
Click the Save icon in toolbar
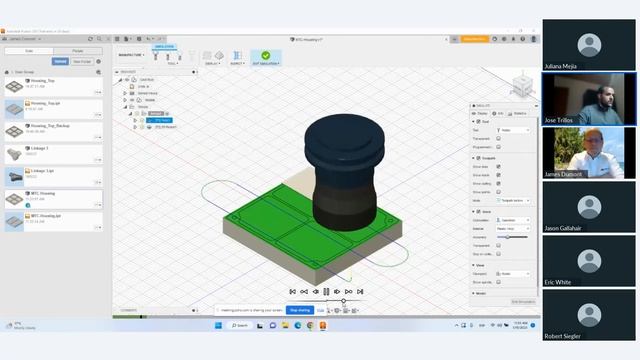click(x=139, y=39)
